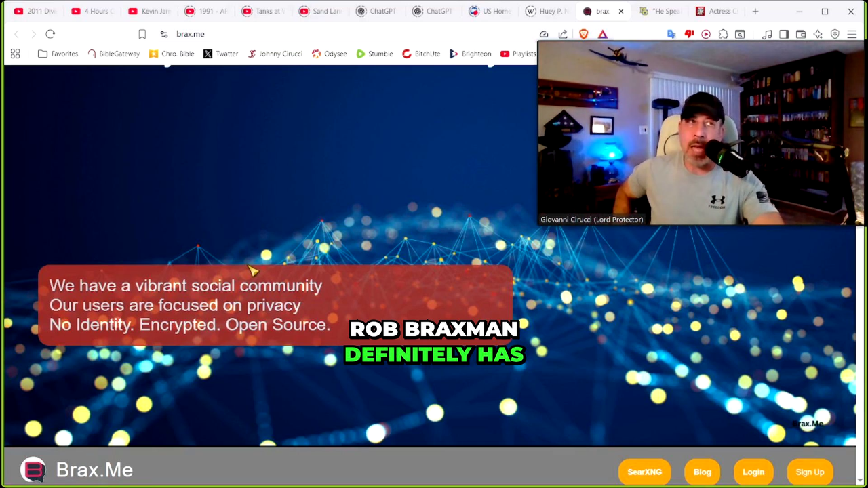Open the extensions puzzle piece icon
Screen dimensions: 868x488
coord(723,34)
